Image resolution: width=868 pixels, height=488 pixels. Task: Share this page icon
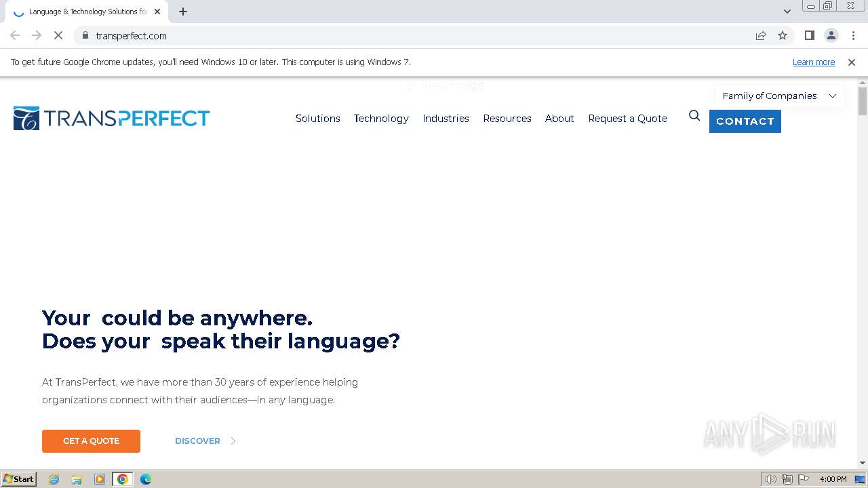click(x=761, y=35)
